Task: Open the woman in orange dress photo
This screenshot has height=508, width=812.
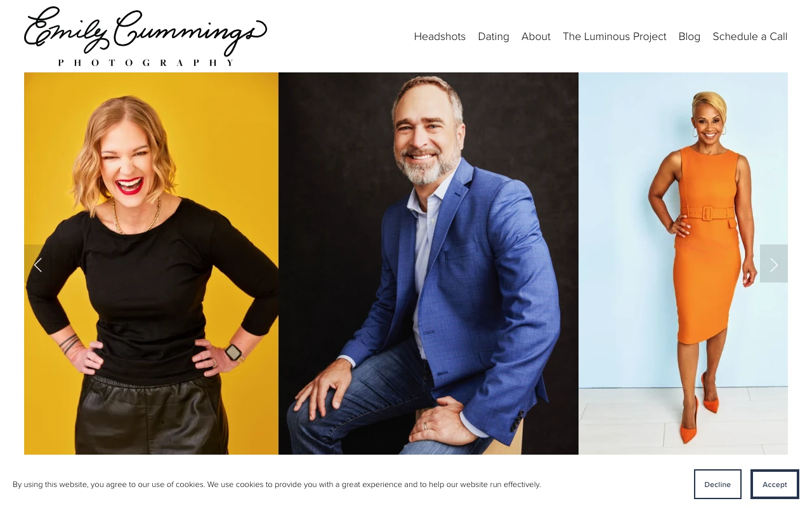Action: click(683, 264)
